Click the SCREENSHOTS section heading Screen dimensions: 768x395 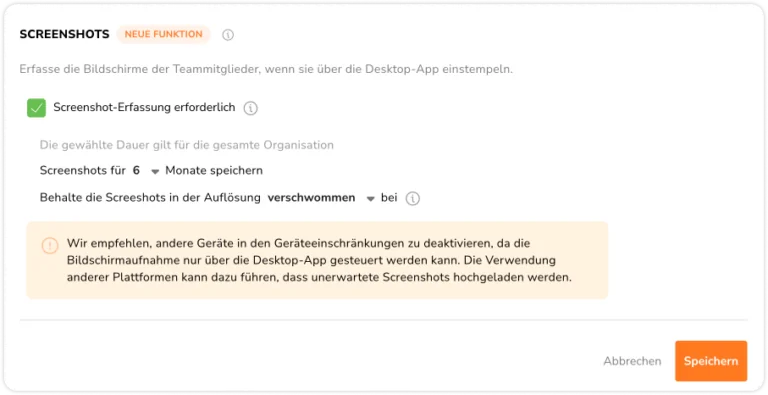click(65, 34)
